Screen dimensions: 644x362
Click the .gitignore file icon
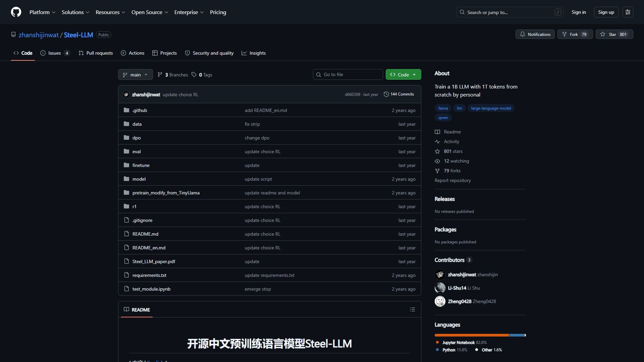[126, 220]
